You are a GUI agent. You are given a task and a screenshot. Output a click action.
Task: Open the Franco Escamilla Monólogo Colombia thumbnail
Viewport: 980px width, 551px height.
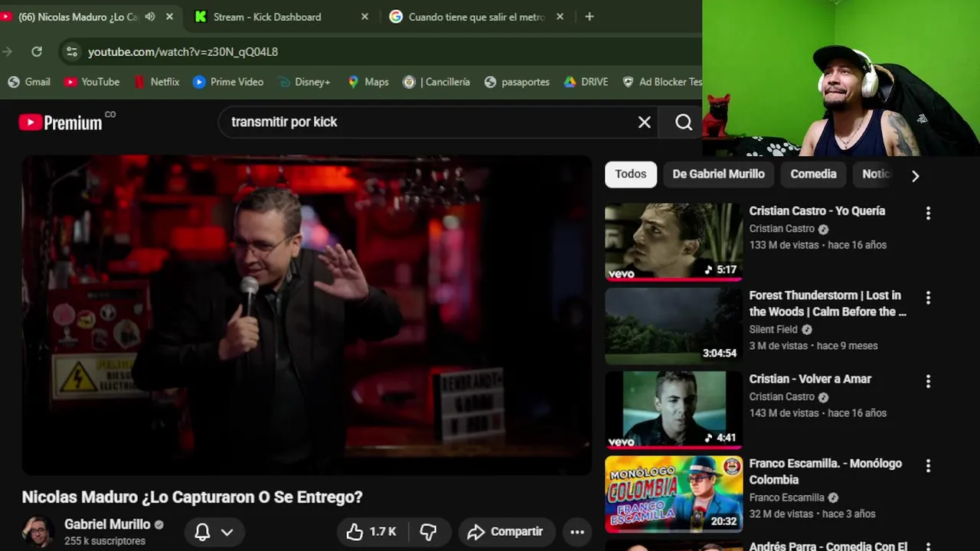click(x=674, y=494)
